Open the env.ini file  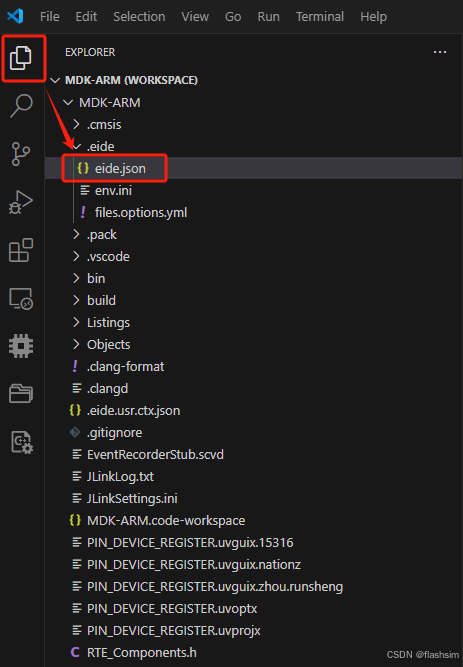coord(253,191)
